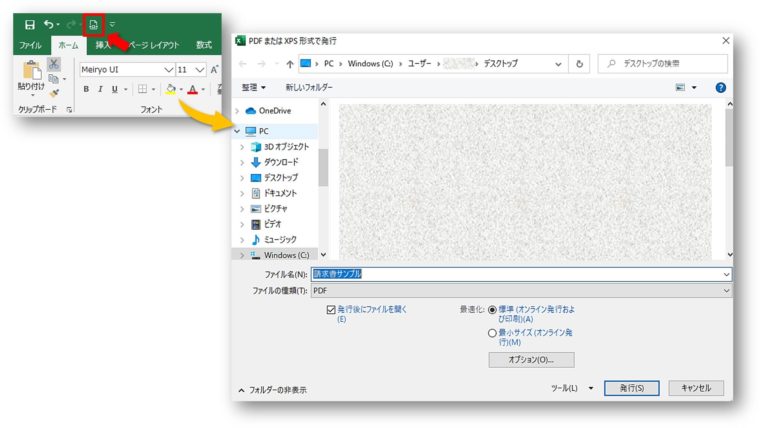This screenshot has width=760, height=428.
Task: Open the view options dropdown arrow
Action: point(694,88)
